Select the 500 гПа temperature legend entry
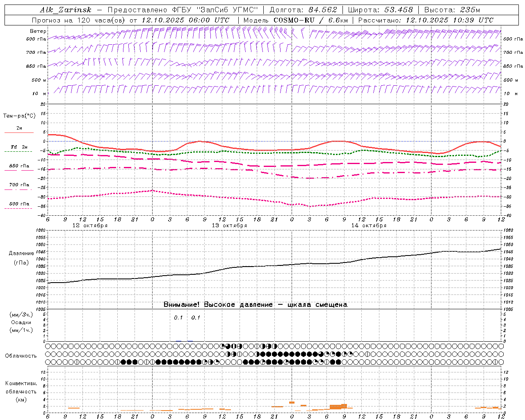The image size is (525, 420). click(19, 204)
